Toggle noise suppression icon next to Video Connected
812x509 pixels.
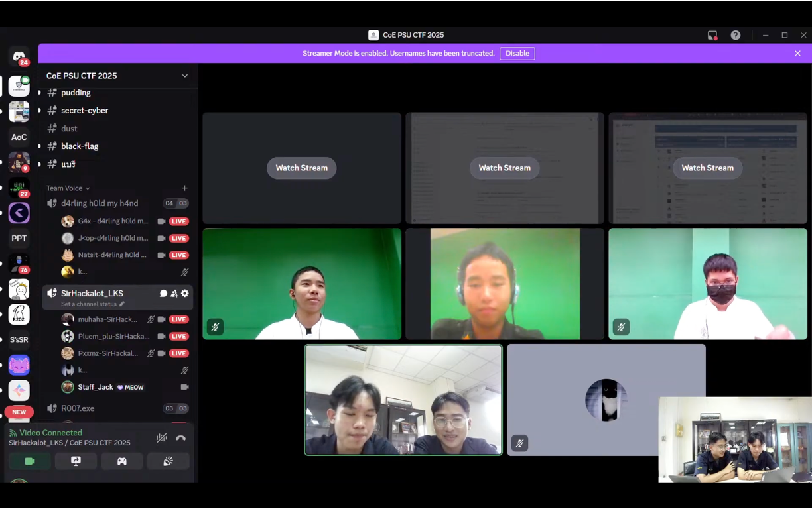click(161, 438)
